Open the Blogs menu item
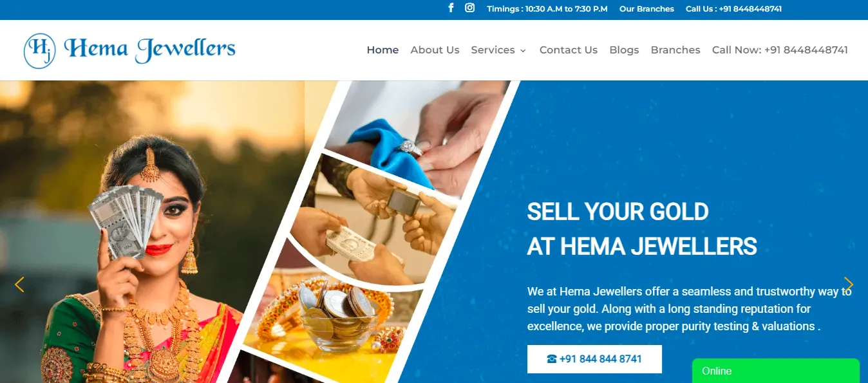 (x=624, y=50)
